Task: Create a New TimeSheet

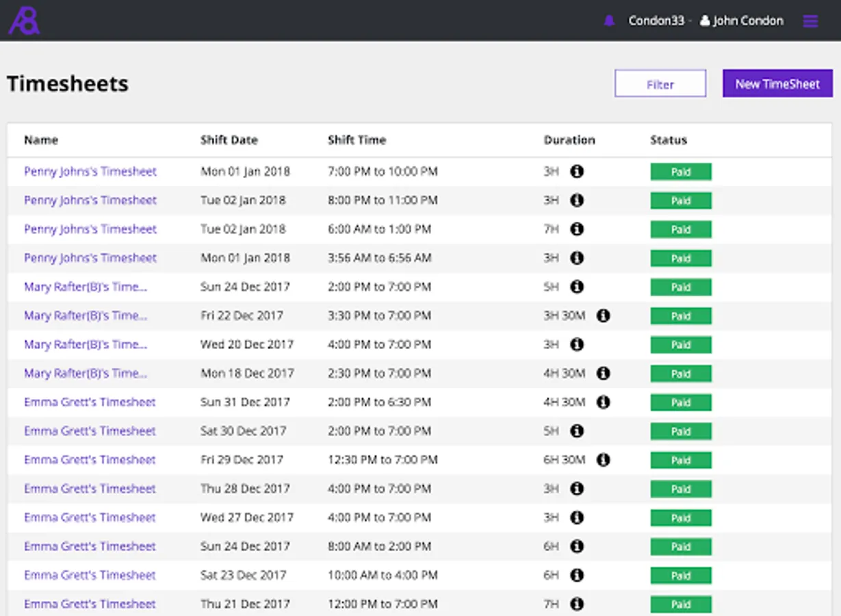Action: click(x=777, y=84)
